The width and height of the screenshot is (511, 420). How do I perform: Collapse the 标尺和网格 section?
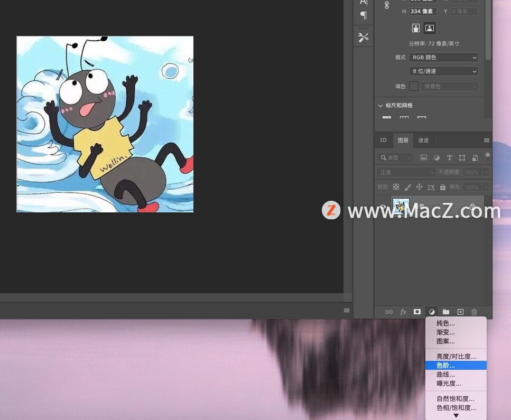tap(380, 106)
